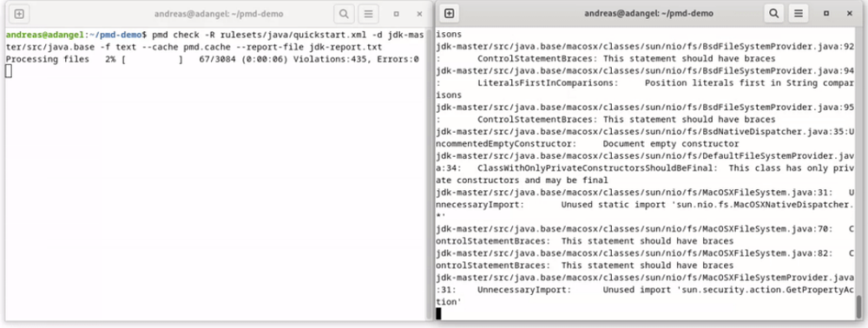Open hamburger menu in right terminal window
The height and width of the screenshot is (328, 868).
point(799,13)
